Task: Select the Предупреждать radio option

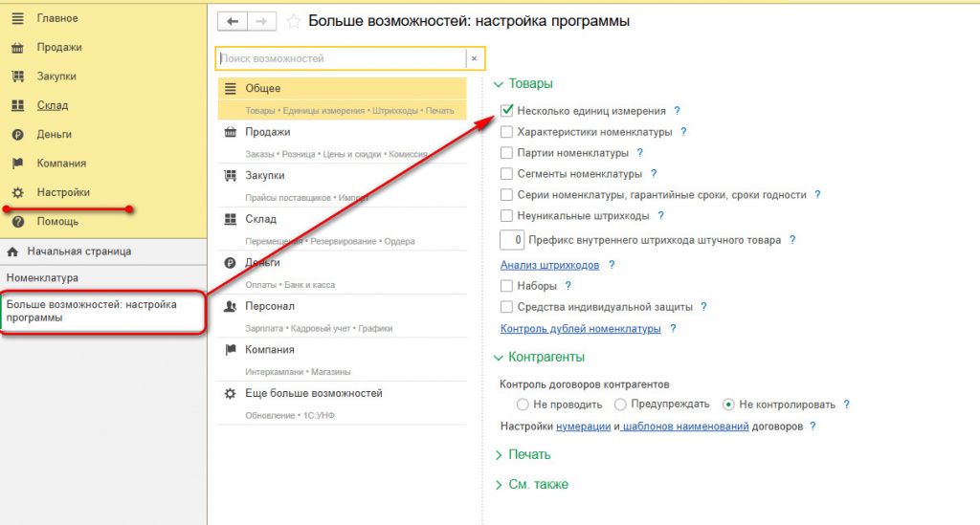Action: click(620, 405)
